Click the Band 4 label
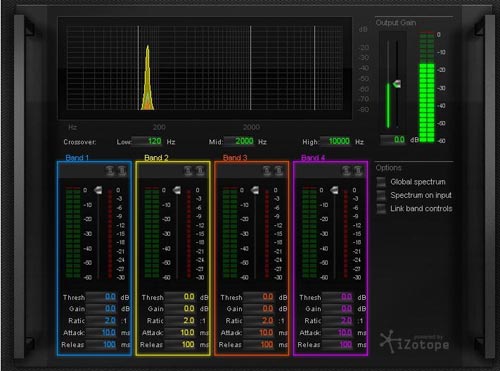Screen dimensions: 500x371 click(313, 158)
